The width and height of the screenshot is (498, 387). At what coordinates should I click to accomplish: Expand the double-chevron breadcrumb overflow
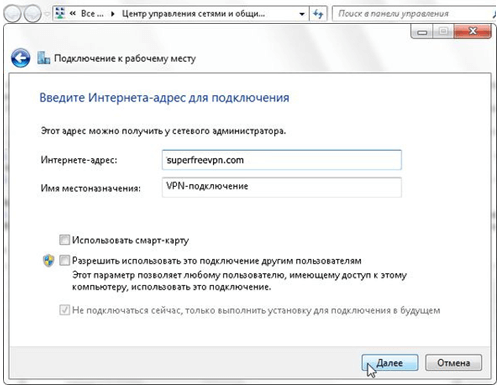72,13
